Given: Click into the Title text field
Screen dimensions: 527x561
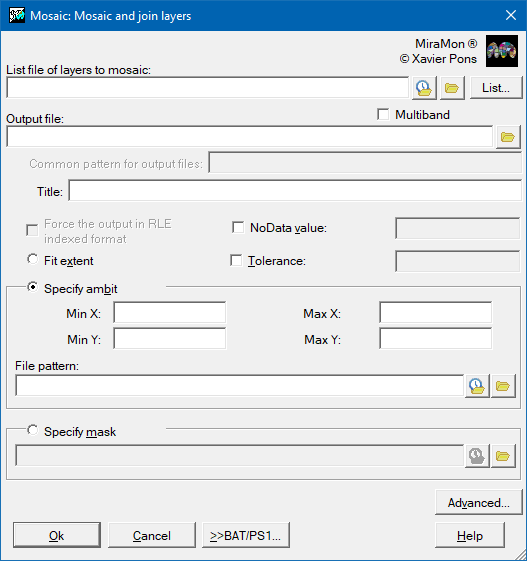Looking at the screenshot, I should (x=295, y=191).
